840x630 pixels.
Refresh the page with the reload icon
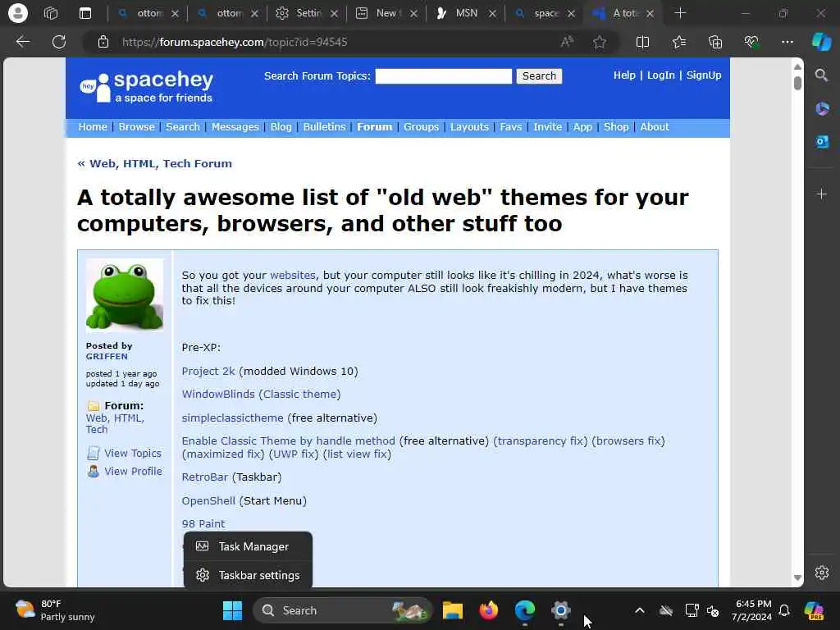59,42
